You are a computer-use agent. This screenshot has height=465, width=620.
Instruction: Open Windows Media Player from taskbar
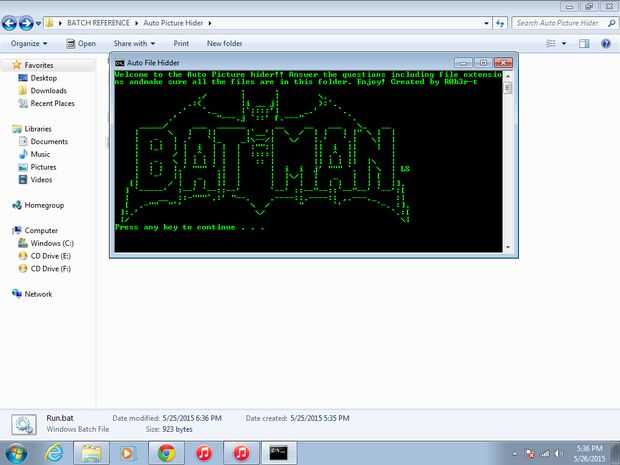pos(127,453)
